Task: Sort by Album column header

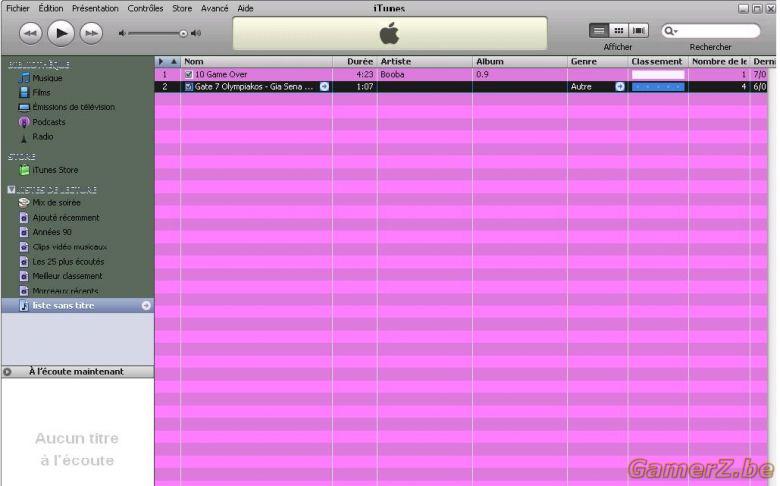Action: (x=520, y=62)
